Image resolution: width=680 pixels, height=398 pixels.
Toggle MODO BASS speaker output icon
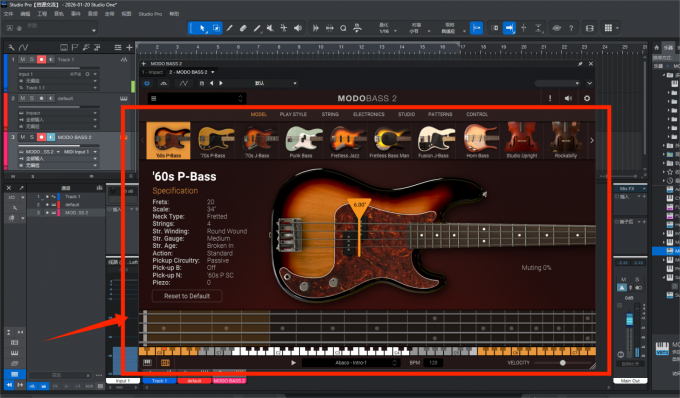pyautogui.click(x=569, y=98)
